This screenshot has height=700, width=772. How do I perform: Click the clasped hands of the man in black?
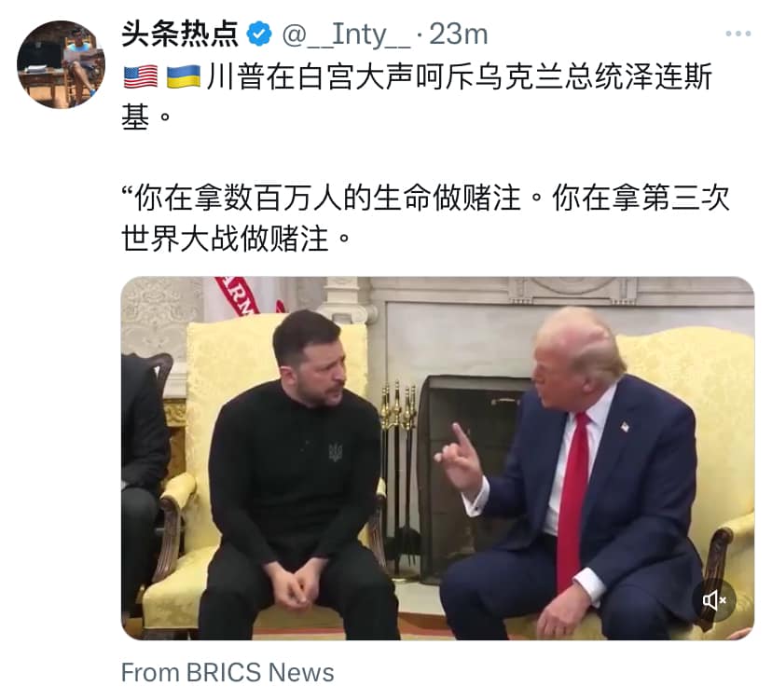[296, 584]
